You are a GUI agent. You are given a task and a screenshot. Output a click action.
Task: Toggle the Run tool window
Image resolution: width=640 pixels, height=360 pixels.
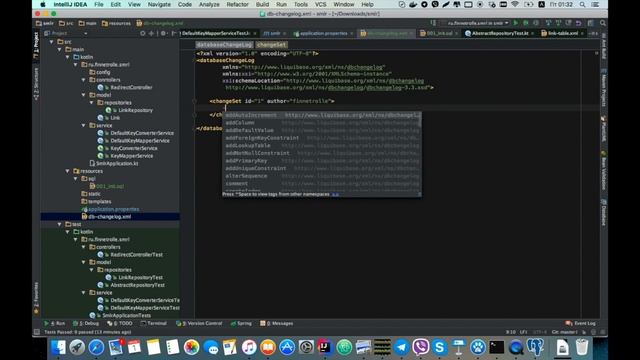(x=55, y=323)
